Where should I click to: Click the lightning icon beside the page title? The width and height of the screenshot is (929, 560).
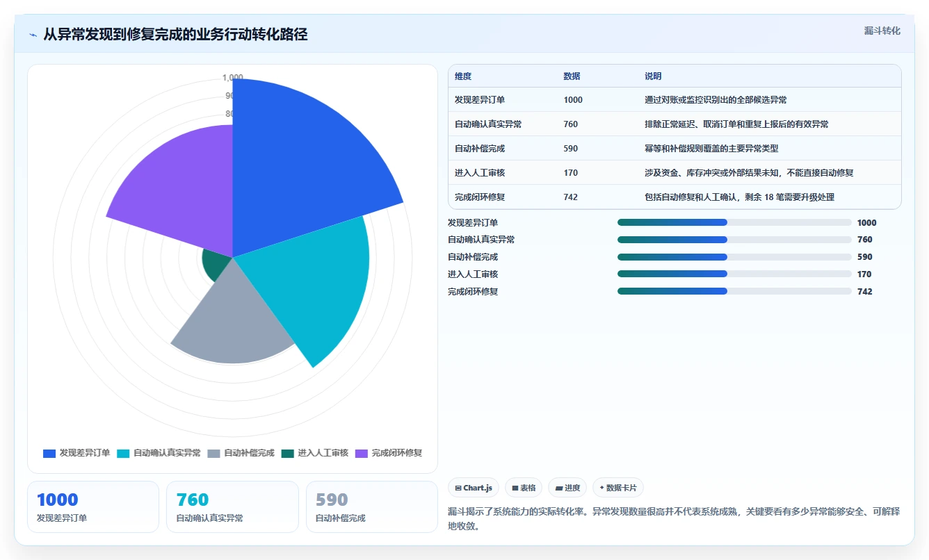pyautogui.click(x=33, y=35)
